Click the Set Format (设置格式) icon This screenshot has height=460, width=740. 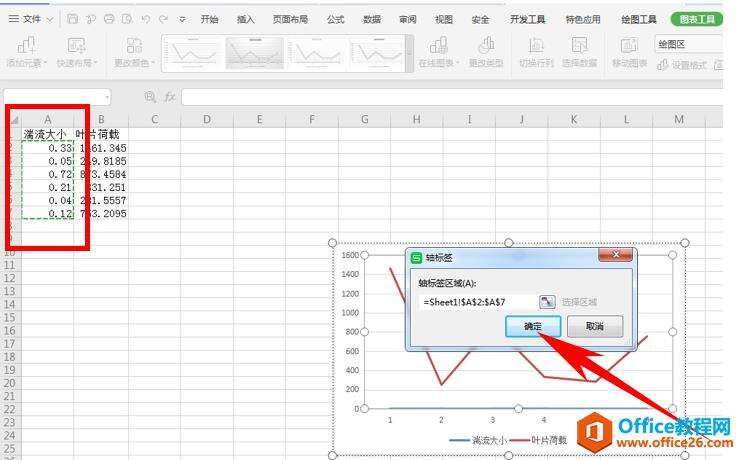(x=688, y=65)
